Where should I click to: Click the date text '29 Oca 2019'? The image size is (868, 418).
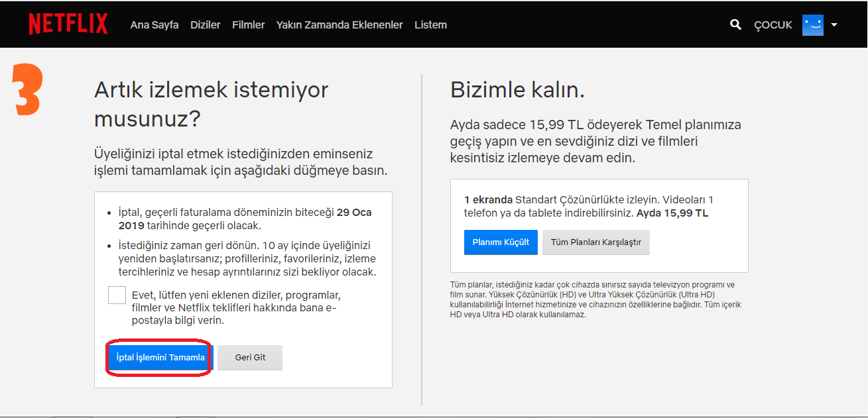245,219
